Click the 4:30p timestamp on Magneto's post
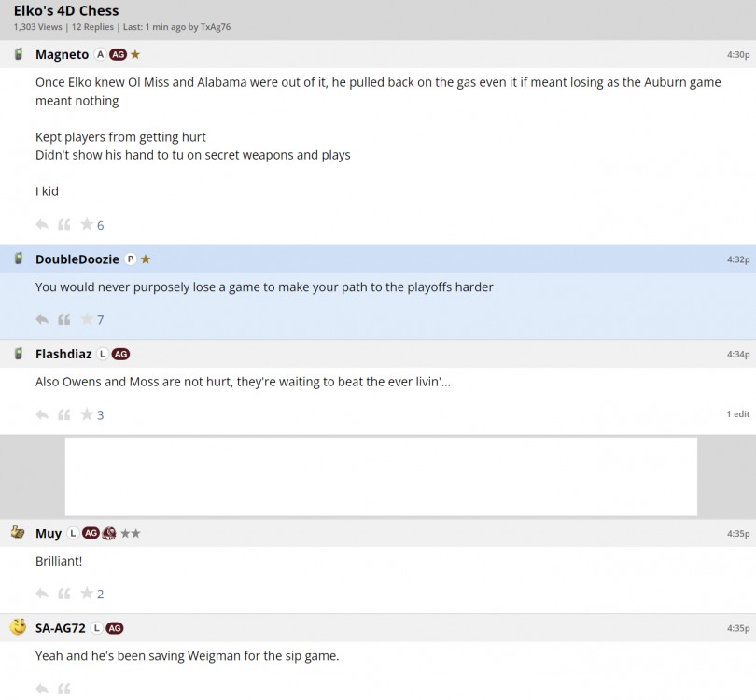Image resolution: width=756 pixels, height=700 pixels. click(738, 54)
